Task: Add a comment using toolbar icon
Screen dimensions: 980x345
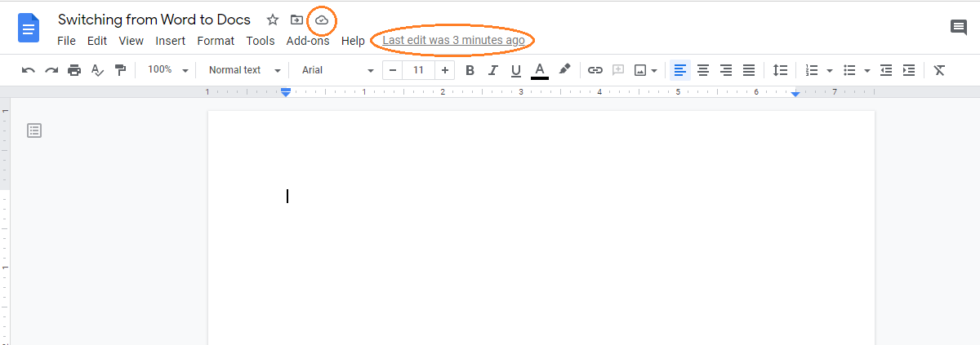Action: point(618,70)
